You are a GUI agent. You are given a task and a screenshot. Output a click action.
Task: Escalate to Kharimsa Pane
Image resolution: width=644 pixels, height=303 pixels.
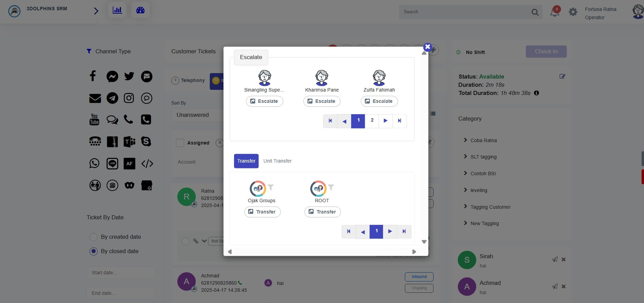[321, 101]
